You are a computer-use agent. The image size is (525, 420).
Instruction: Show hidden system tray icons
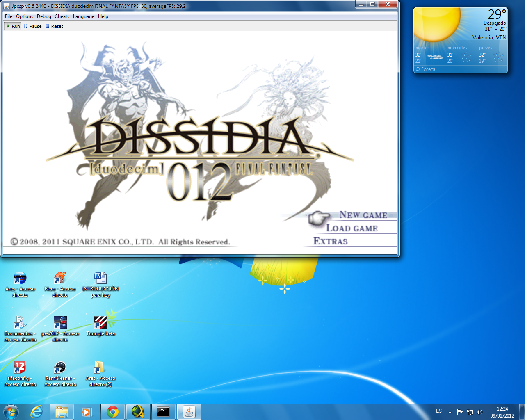pos(450,412)
